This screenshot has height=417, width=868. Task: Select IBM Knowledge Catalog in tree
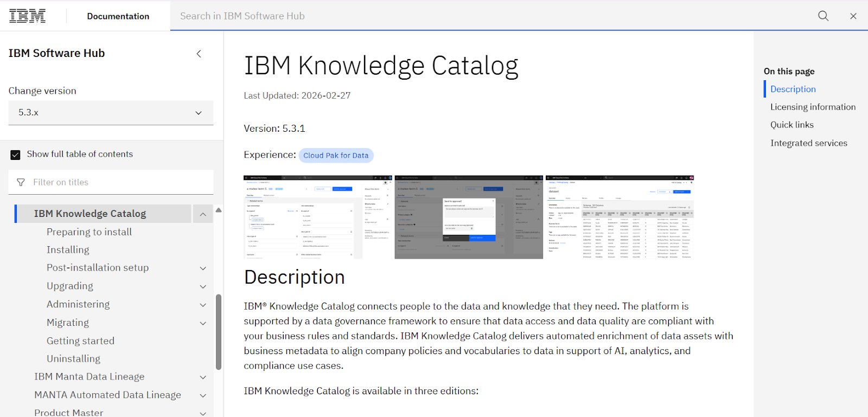point(90,214)
